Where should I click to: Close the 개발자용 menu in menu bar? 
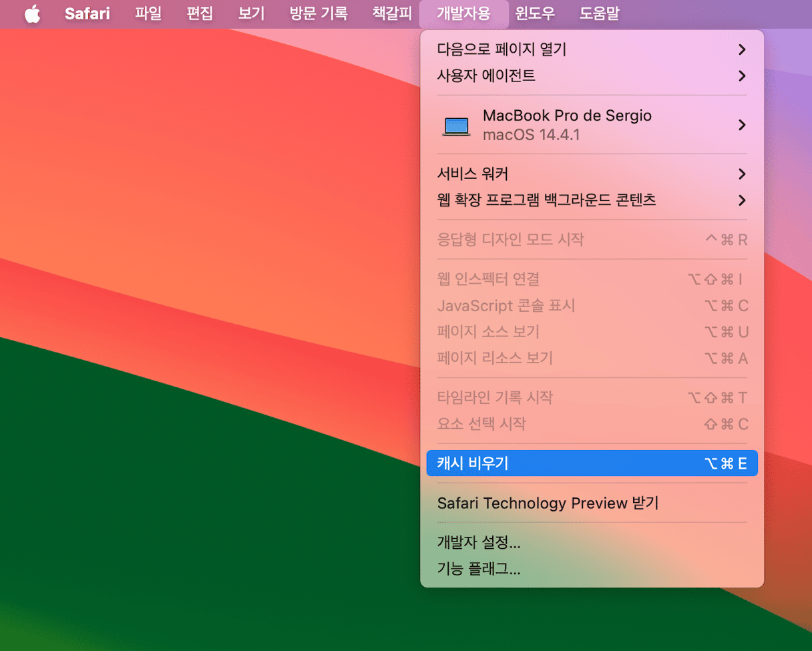coord(464,14)
